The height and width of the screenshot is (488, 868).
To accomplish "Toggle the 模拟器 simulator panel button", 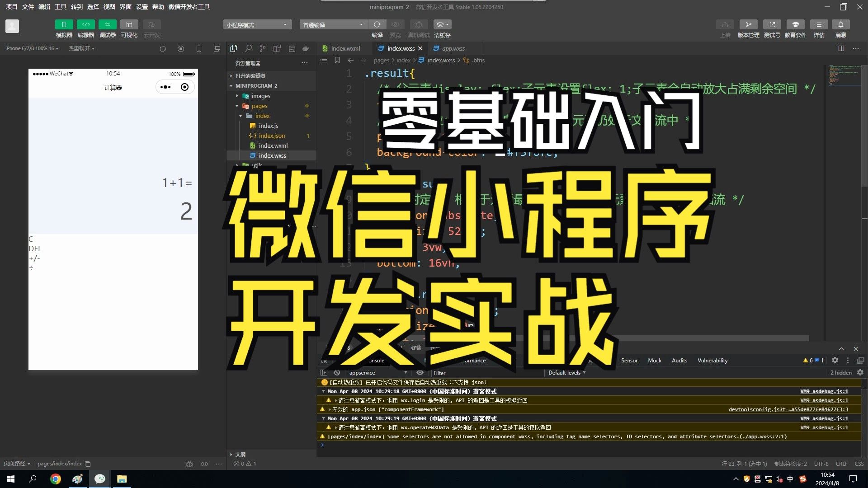I will point(64,24).
